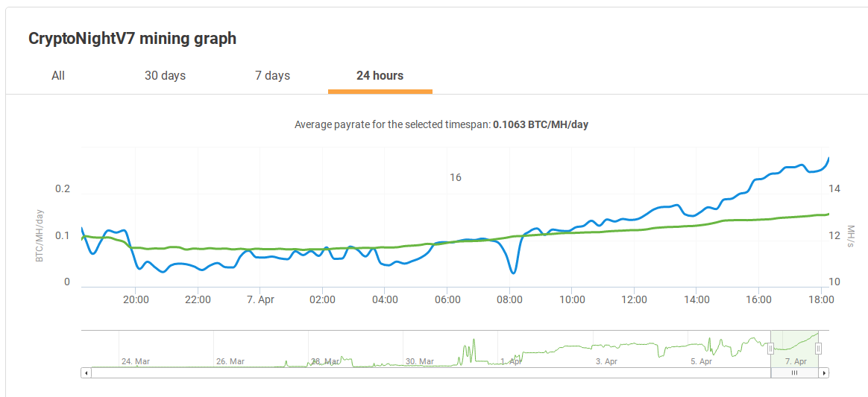
Task: Select the 7 days timespan tab
Action: (272, 76)
